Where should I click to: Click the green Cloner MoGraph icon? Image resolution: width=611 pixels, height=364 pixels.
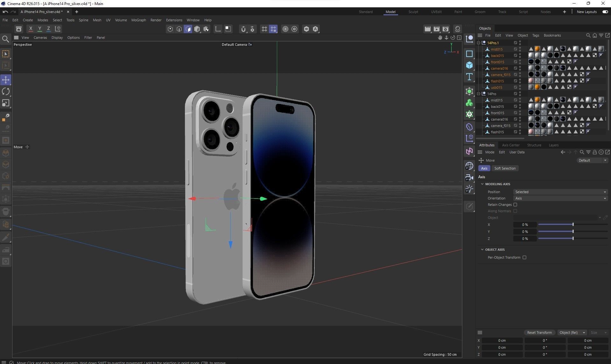[x=469, y=103]
